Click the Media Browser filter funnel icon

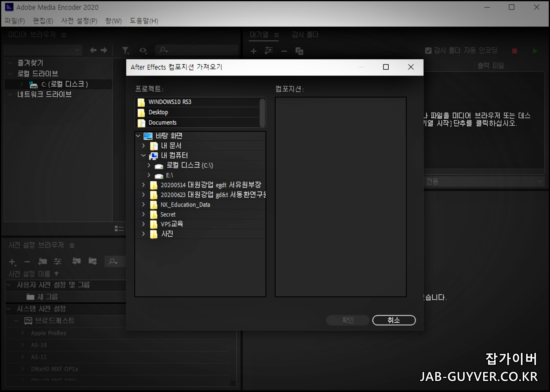point(126,50)
